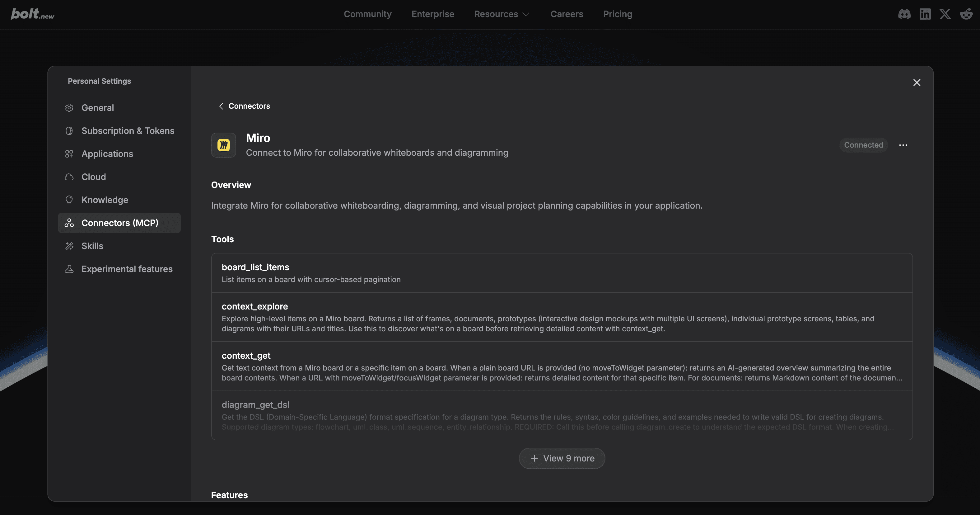Select the Skills sidebar item
980x515 pixels.
pyautogui.click(x=92, y=246)
